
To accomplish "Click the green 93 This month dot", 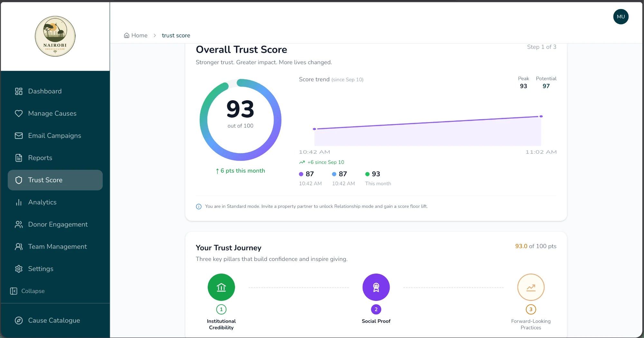I will tap(367, 174).
